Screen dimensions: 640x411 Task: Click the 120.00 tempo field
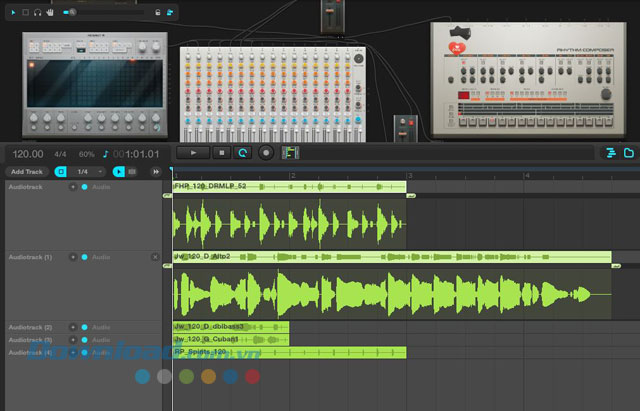tap(27, 154)
